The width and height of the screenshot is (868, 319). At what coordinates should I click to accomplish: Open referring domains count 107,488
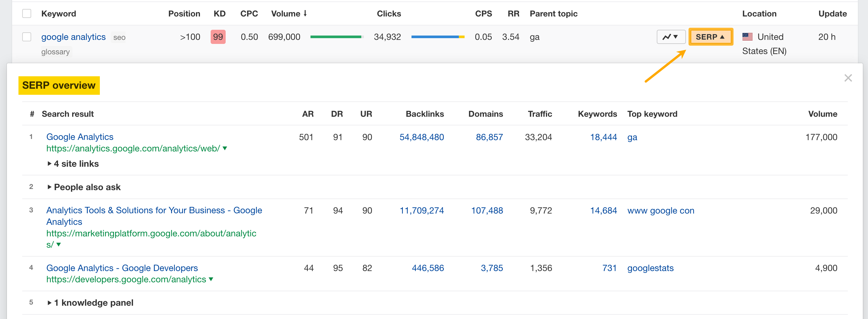[487, 210]
